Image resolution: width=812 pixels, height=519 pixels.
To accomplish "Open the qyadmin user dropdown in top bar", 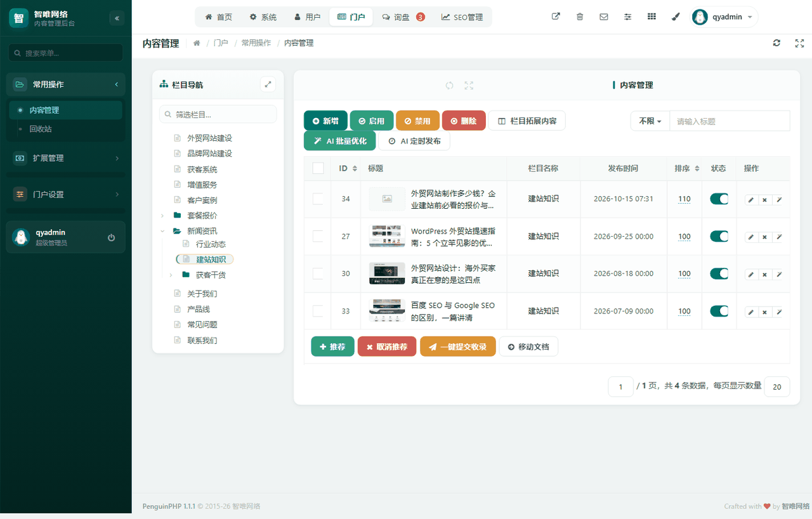I will coord(724,17).
